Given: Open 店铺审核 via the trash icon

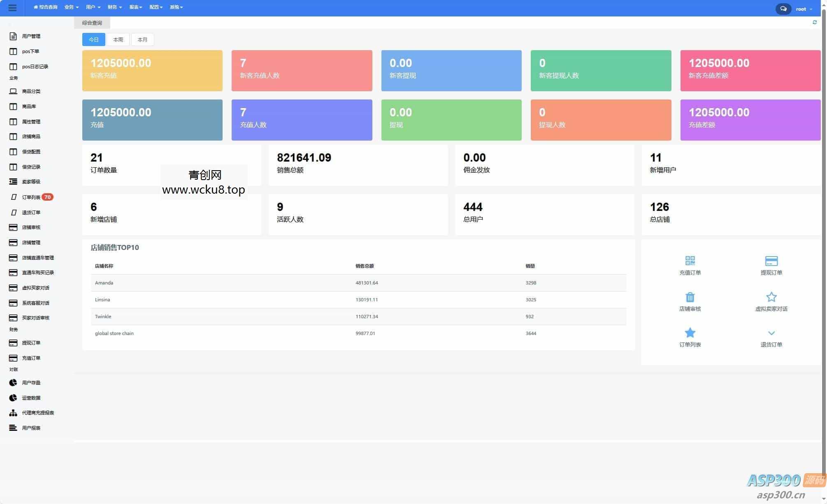Looking at the screenshot, I should (690, 297).
